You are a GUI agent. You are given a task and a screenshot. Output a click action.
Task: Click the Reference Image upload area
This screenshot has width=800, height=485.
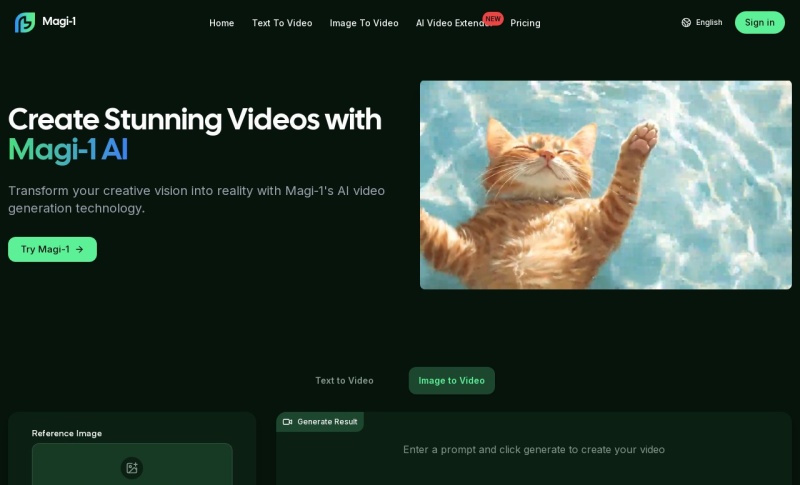(132, 464)
